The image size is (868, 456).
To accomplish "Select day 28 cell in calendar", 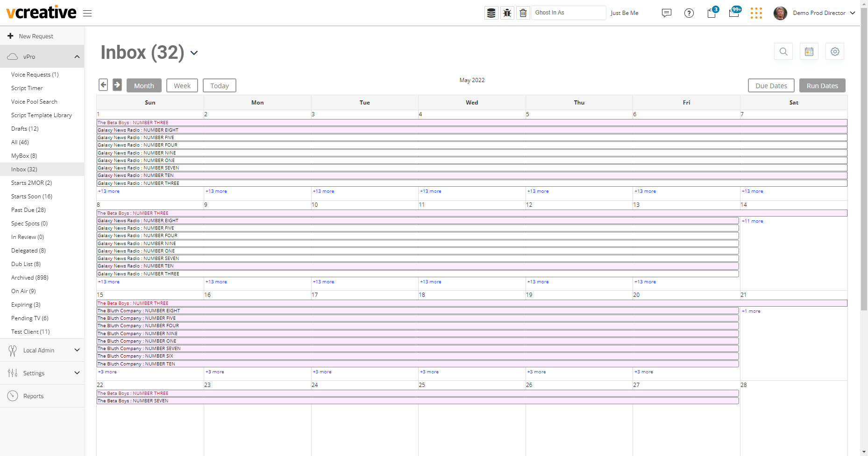I will click(x=794, y=418).
